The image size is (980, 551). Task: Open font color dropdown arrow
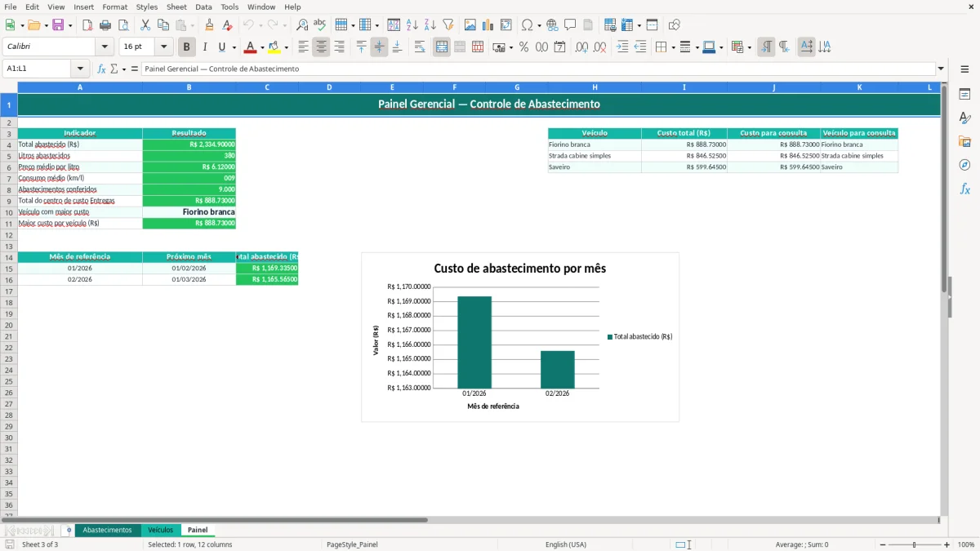pos(261,47)
